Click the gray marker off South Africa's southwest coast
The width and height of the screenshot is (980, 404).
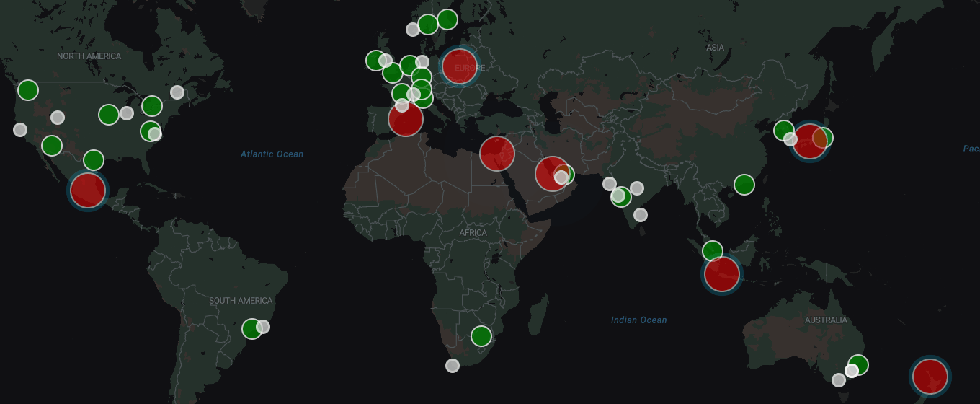[453, 366]
